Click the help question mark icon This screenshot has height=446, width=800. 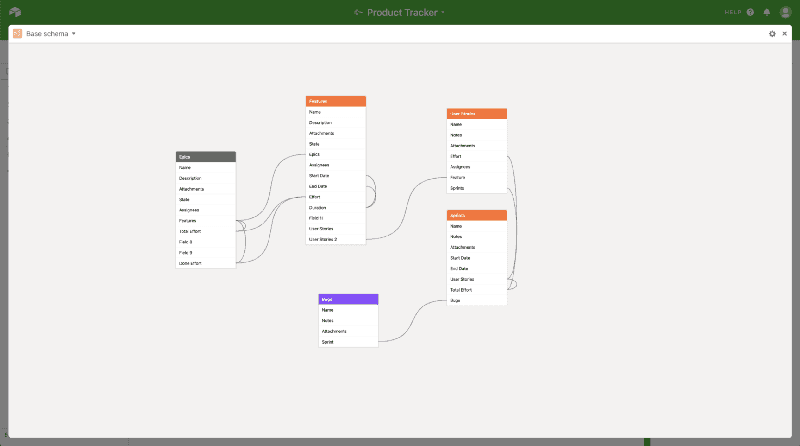click(751, 12)
